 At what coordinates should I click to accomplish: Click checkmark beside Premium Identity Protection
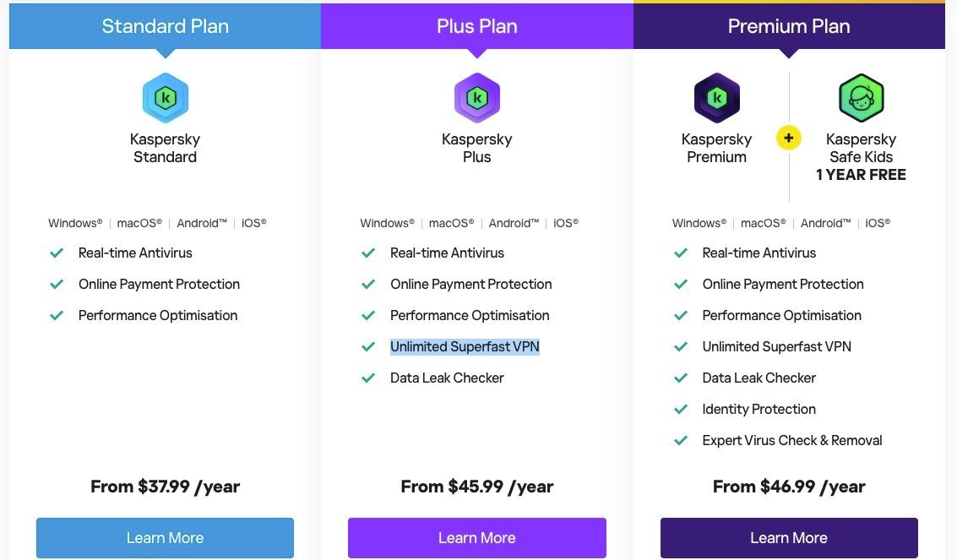click(x=681, y=409)
